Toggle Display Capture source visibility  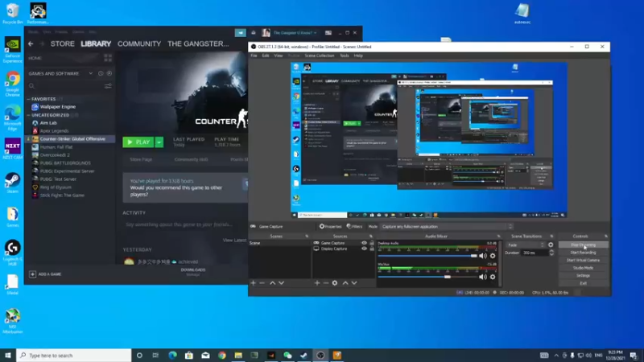point(364,249)
